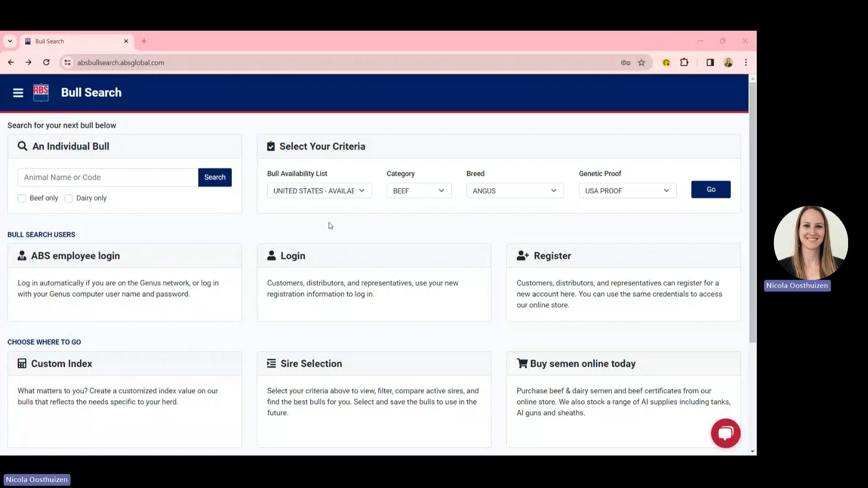The height and width of the screenshot is (488, 868).
Task: Open the browser extensions puzzle icon
Action: click(x=684, y=62)
